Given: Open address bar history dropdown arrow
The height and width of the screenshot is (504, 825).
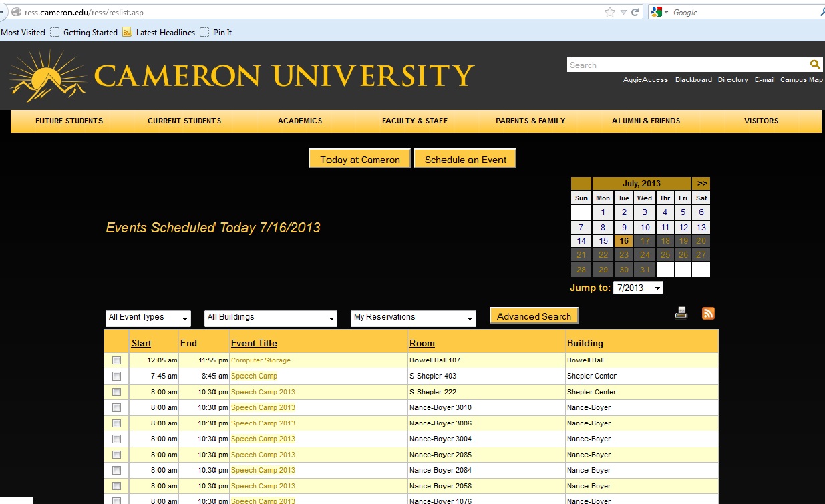Looking at the screenshot, I should [623, 12].
